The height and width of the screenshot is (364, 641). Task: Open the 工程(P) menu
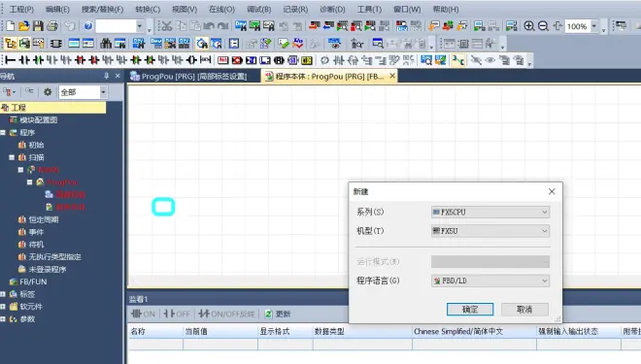pos(21,9)
